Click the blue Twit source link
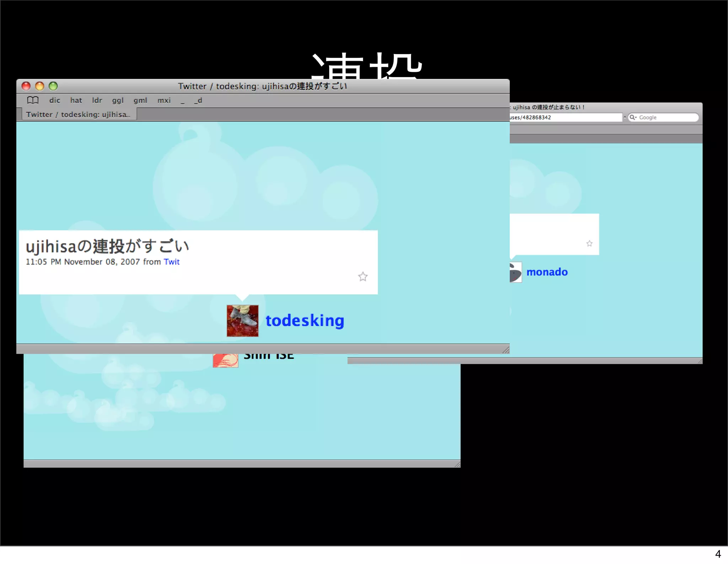Viewport: 728px width, 564px height. pyautogui.click(x=171, y=262)
